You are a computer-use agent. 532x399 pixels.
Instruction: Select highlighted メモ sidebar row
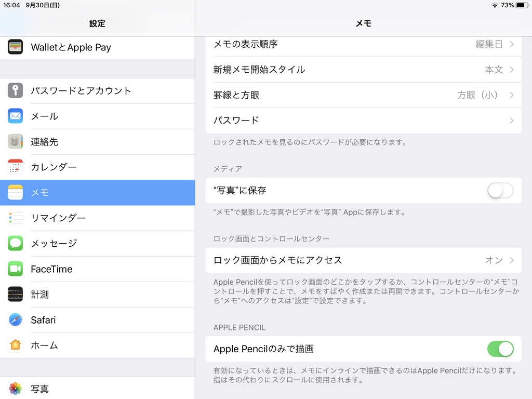pyautogui.click(x=97, y=192)
